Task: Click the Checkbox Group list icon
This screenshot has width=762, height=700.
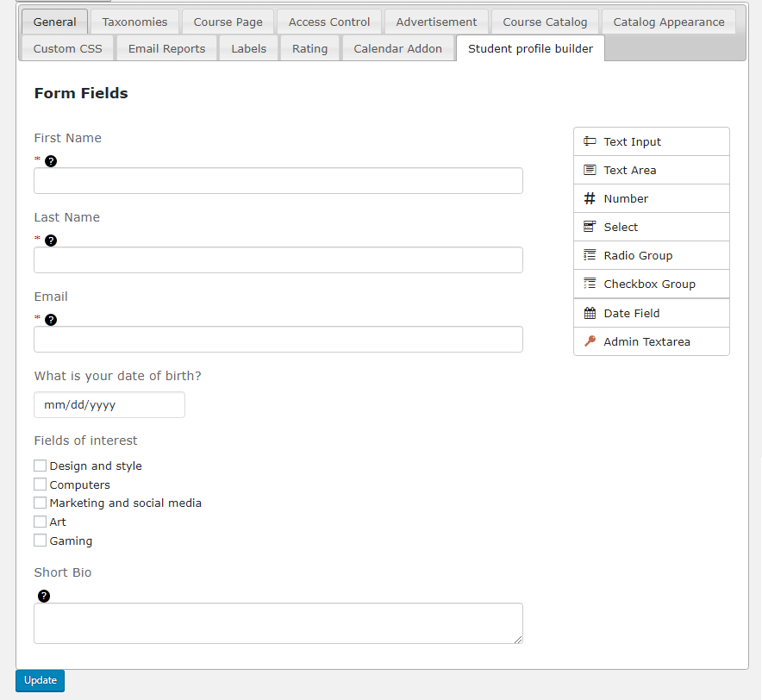Action: (x=590, y=284)
